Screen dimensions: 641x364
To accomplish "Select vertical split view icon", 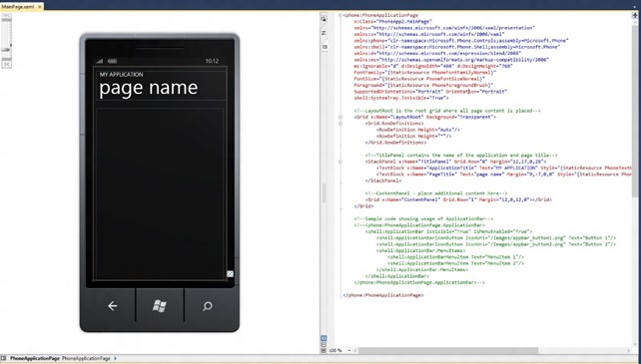I will (323, 338).
